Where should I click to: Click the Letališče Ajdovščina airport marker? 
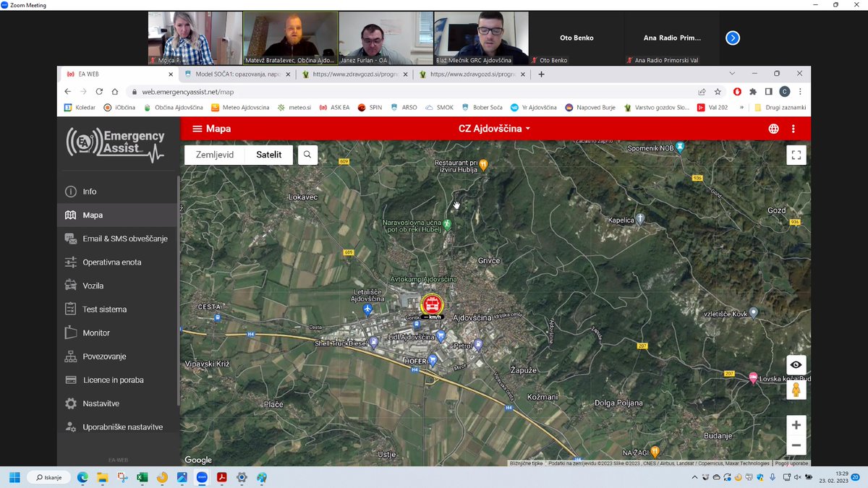tap(368, 310)
